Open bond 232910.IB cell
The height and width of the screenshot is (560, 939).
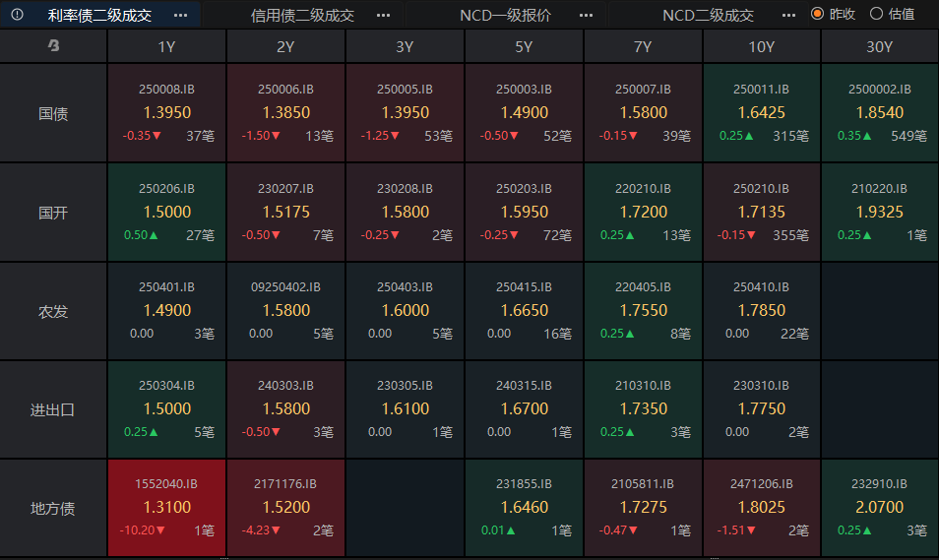pyautogui.click(x=880, y=509)
